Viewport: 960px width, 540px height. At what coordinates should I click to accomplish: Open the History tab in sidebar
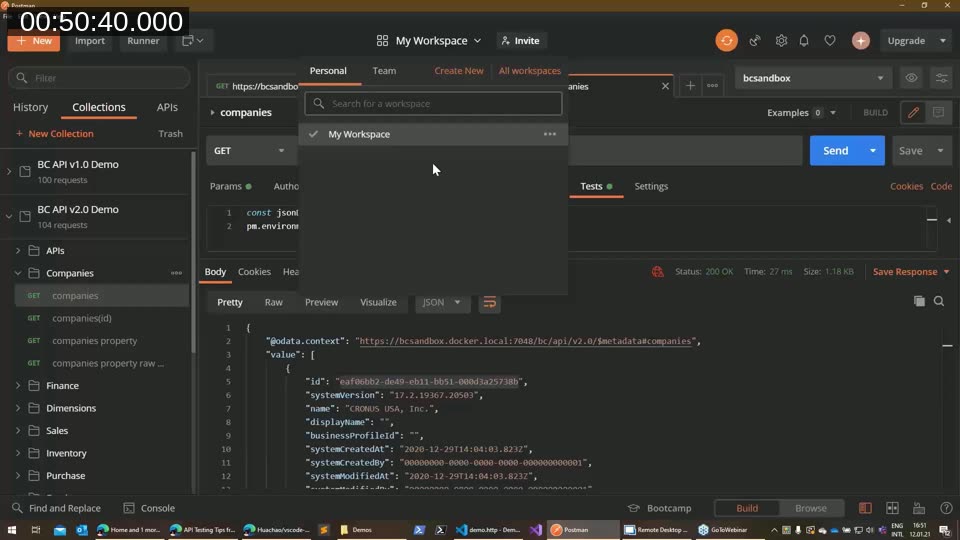point(31,107)
